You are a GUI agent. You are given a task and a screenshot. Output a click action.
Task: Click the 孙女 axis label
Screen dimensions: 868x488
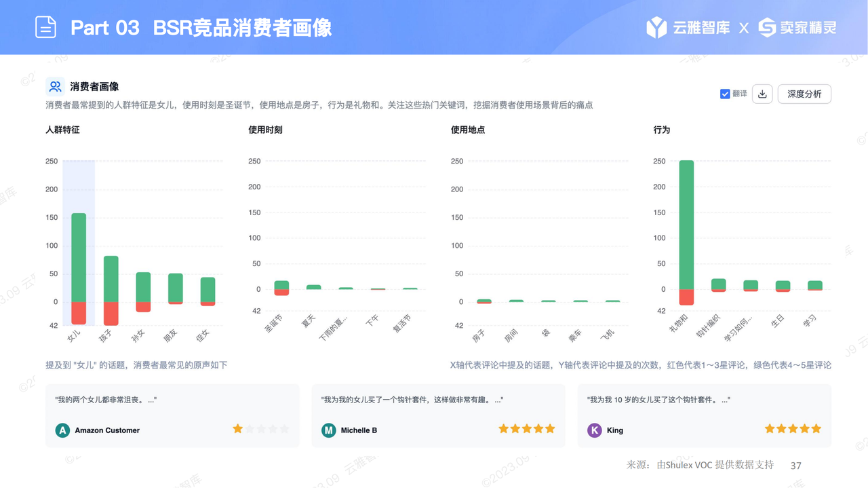[138, 335]
